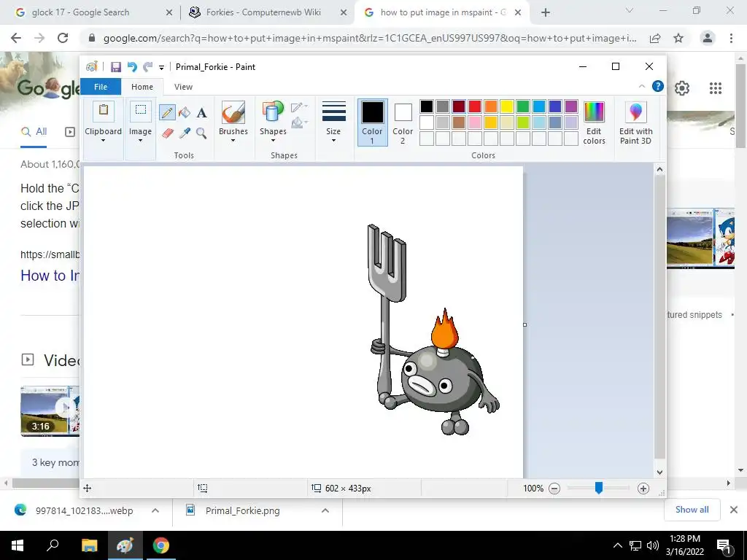Expand the Clipboard dropdown
The image size is (747, 560).
pyautogui.click(x=103, y=141)
